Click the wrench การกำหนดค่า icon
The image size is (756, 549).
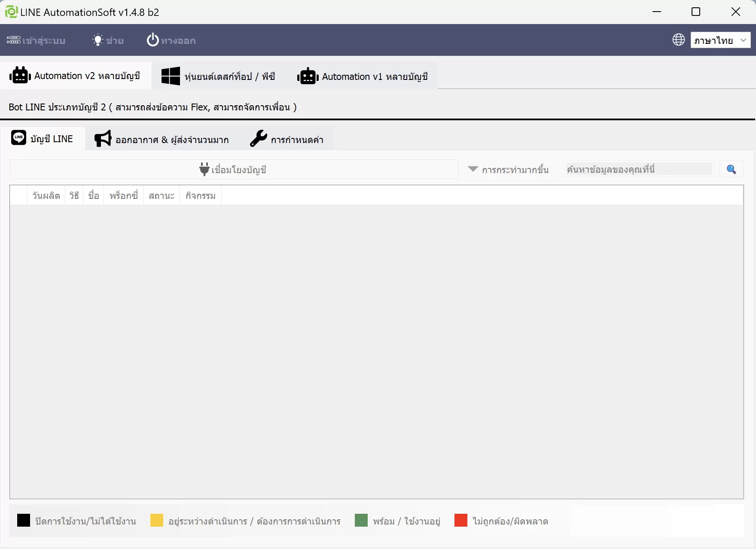click(259, 139)
